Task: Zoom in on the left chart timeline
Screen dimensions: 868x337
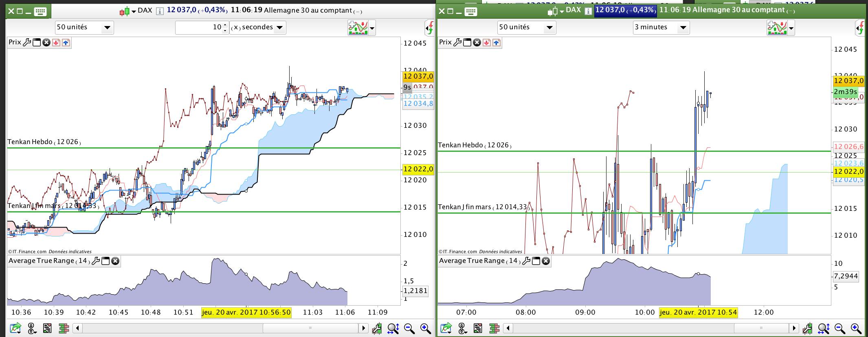Action: (x=425, y=328)
